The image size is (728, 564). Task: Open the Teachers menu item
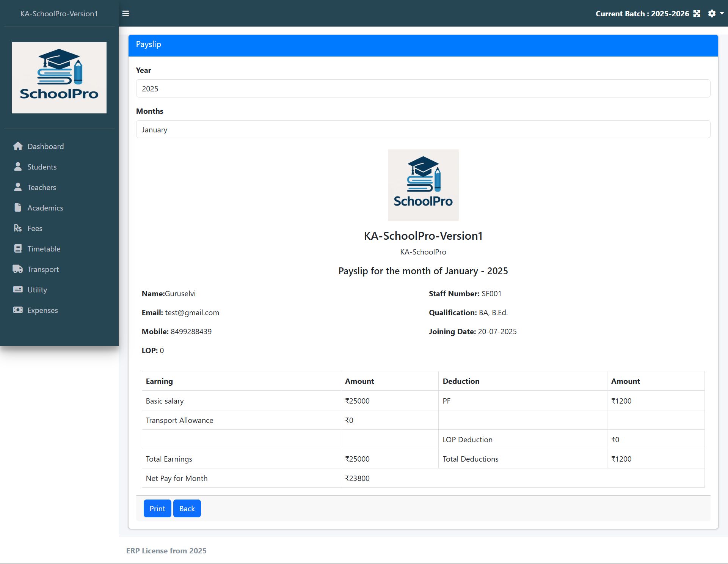[x=41, y=187]
